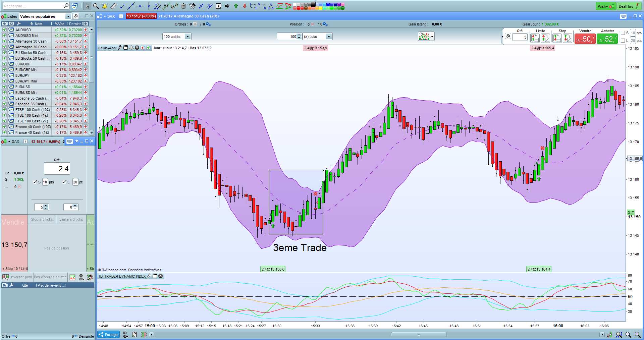Tick the L limit checkbox in DAX ticket

(64, 182)
